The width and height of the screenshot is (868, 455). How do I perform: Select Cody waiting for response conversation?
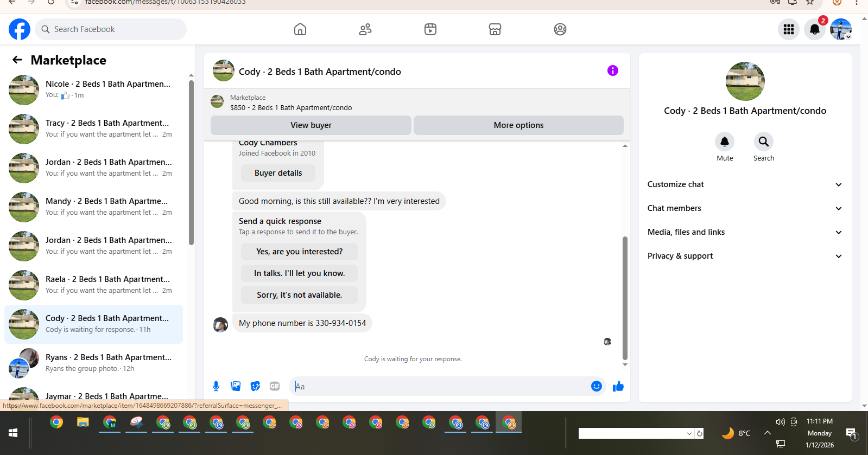[93, 324]
